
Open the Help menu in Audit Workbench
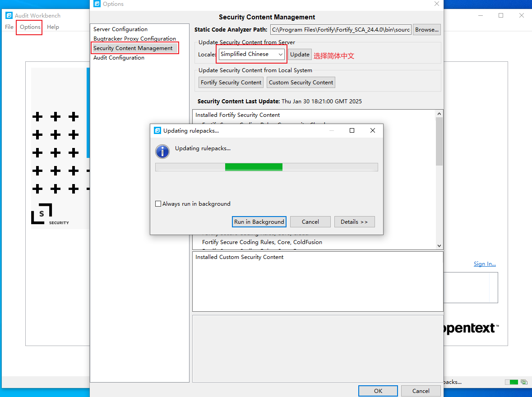(x=53, y=27)
